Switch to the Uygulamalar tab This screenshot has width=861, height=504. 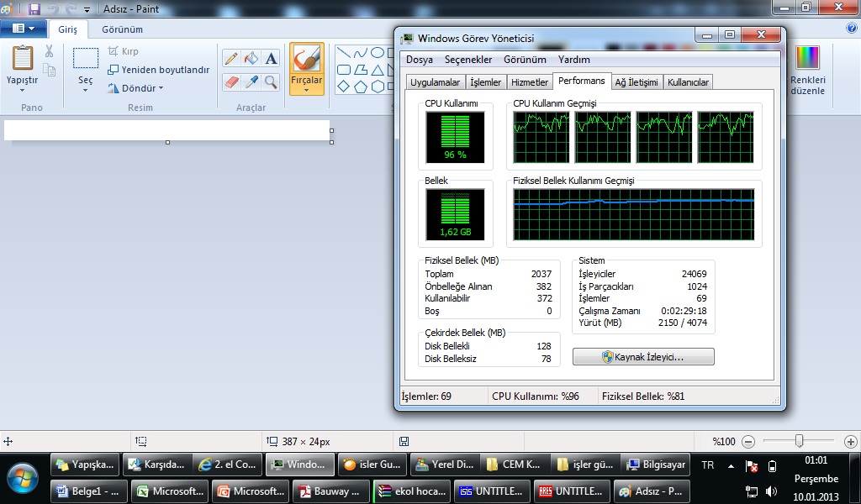(436, 82)
